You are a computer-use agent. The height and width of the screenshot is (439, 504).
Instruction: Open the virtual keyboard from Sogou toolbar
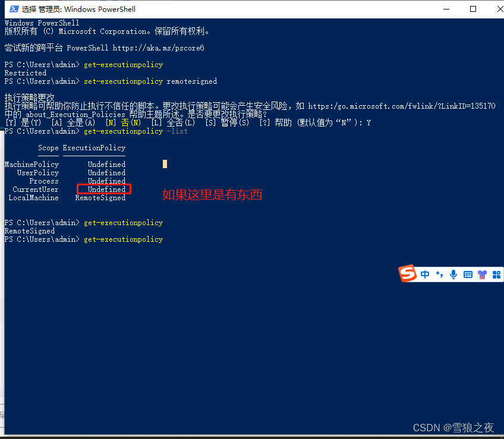(468, 274)
